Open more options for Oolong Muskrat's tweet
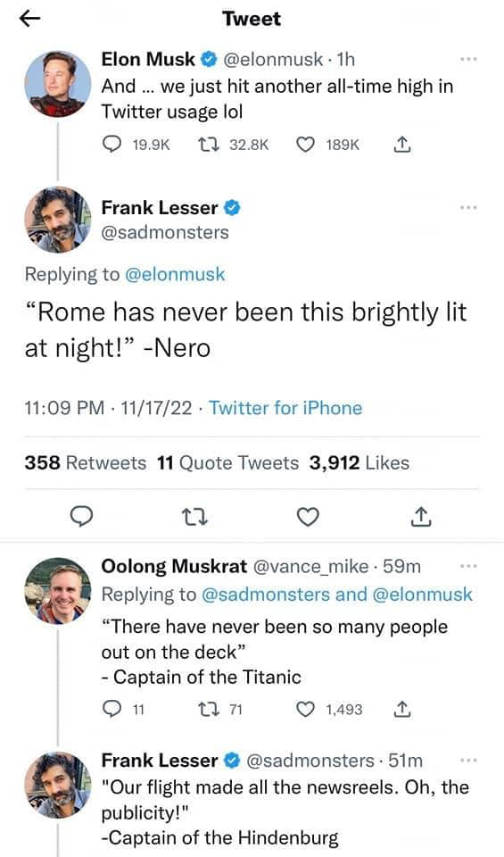 [x=468, y=566]
